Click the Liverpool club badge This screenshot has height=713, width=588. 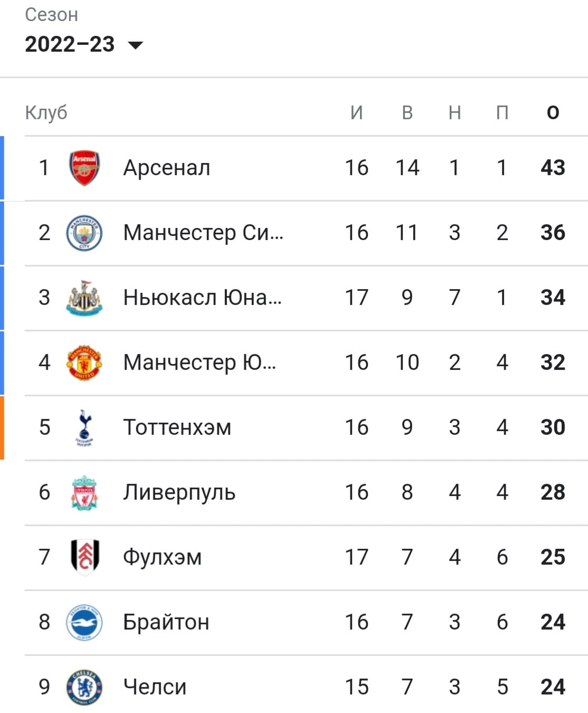click(84, 493)
